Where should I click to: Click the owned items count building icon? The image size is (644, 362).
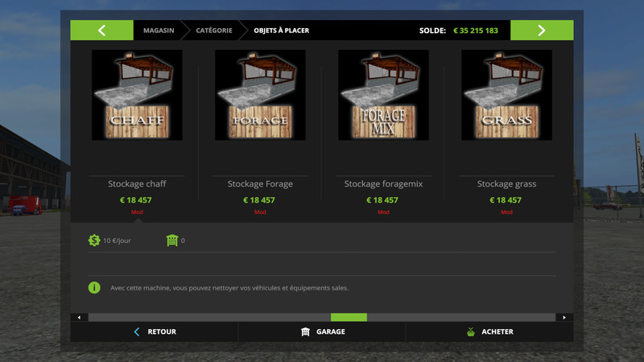coord(171,241)
